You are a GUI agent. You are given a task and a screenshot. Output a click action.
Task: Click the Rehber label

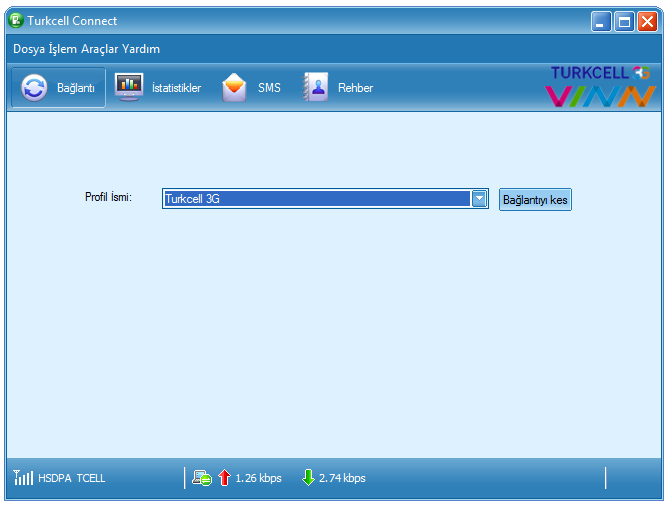355,87
